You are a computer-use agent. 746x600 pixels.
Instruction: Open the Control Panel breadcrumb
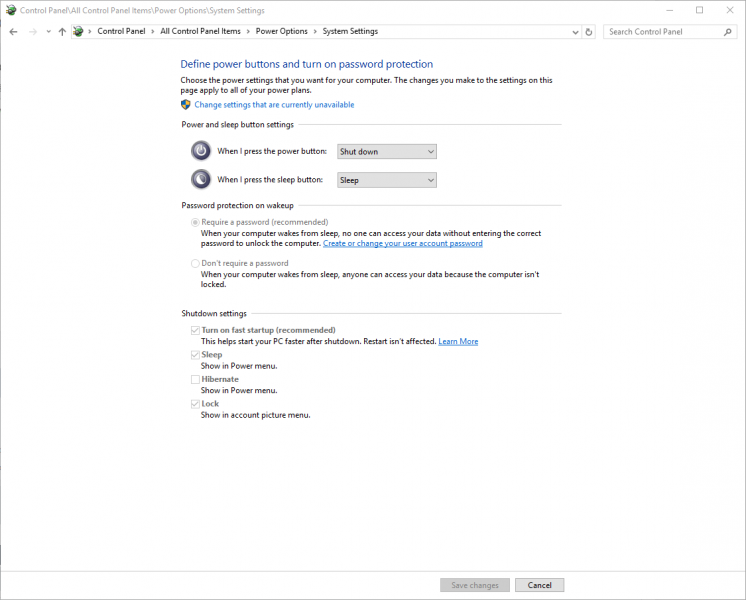121,31
